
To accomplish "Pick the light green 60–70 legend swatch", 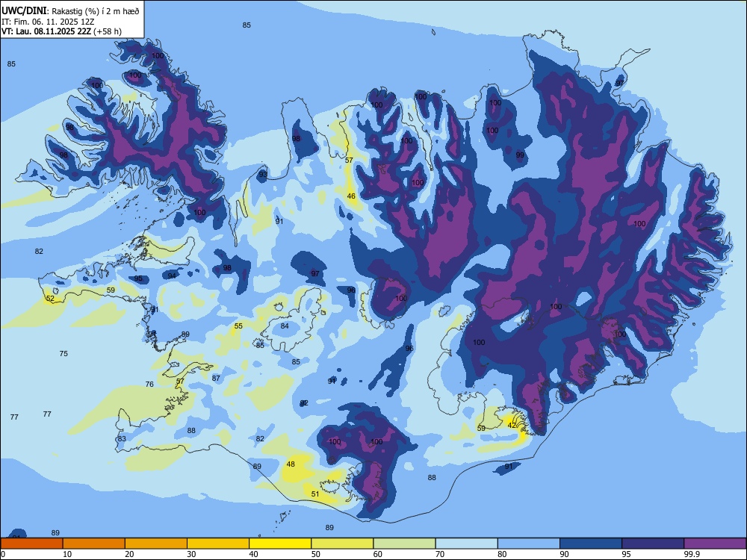I will pos(404,544).
